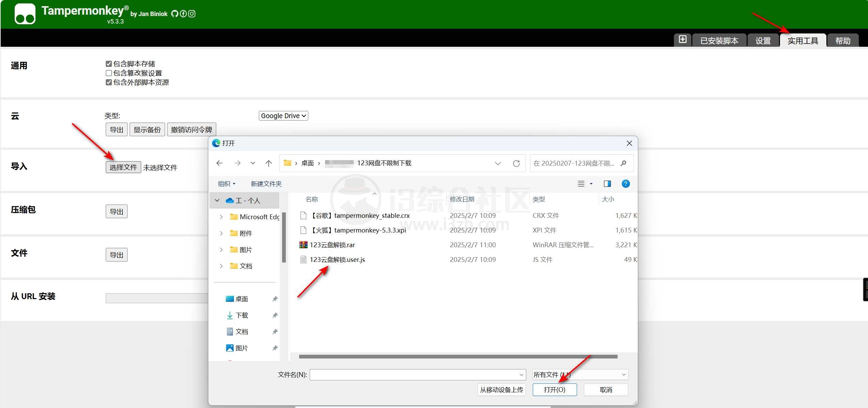Click the add new script plus tab
868x408 pixels.
click(682, 40)
